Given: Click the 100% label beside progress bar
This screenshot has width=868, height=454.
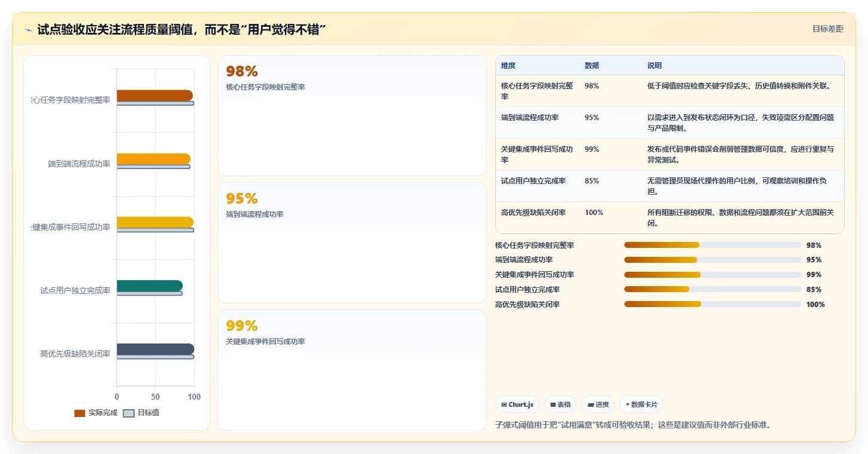Looking at the screenshot, I should [815, 305].
